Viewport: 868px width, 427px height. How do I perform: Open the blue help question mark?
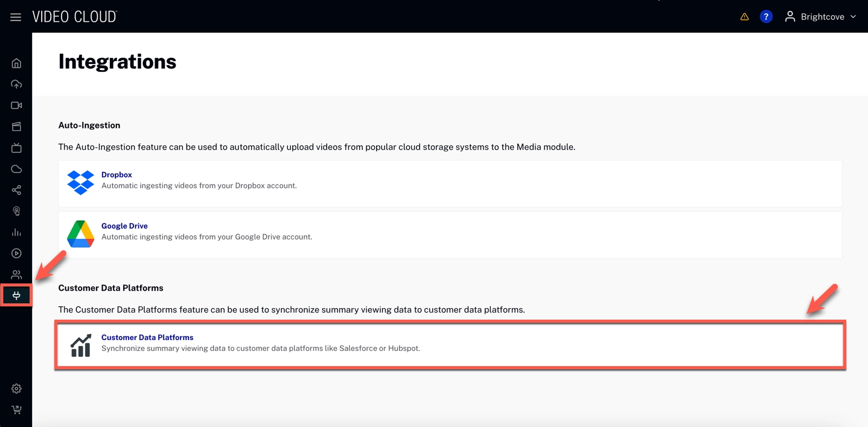click(x=766, y=17)
